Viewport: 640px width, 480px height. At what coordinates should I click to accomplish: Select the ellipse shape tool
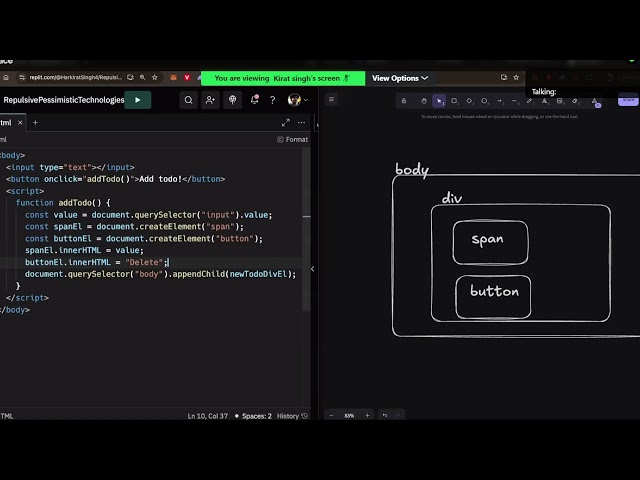(484, 101)
